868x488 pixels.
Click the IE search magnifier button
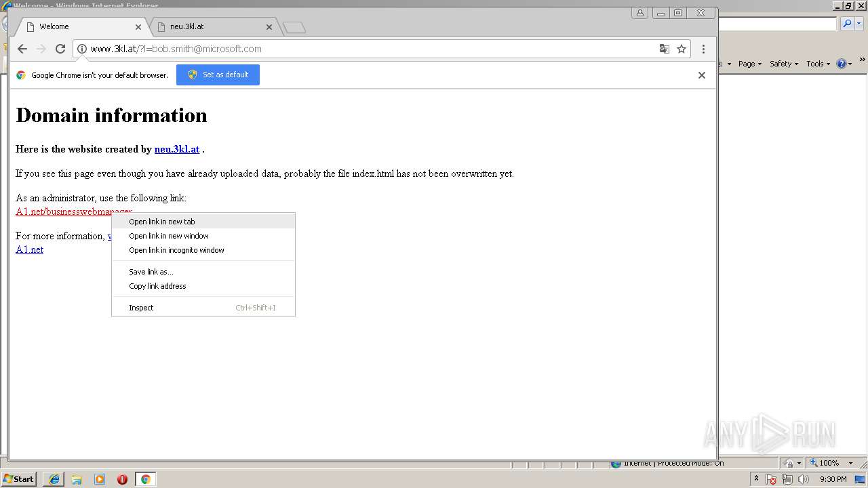click(x=847, y=24)
